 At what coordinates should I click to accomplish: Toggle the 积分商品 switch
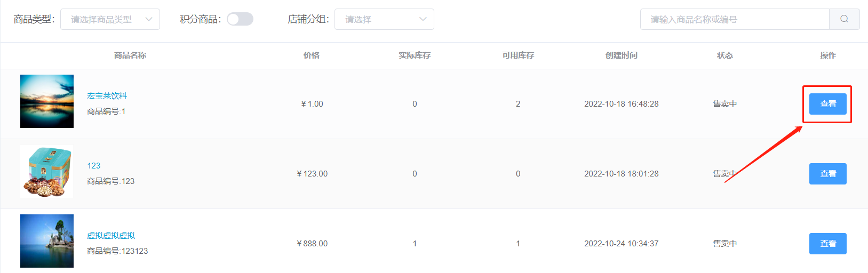coord(240,19)
